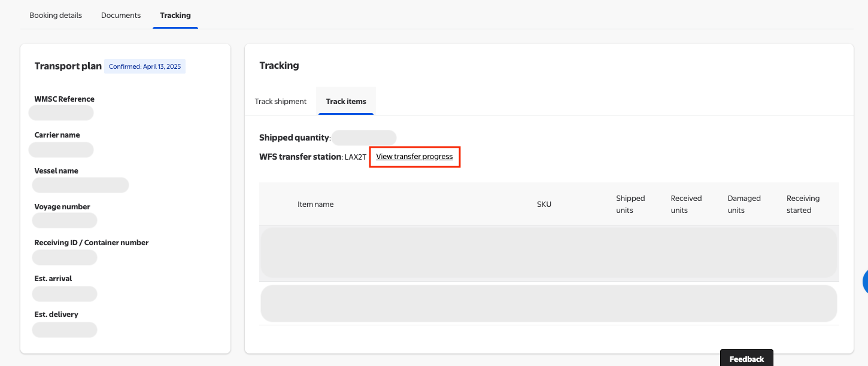The image size is (868, 366).
Task: Click the blue circular help widget
Action: (864, 282)
